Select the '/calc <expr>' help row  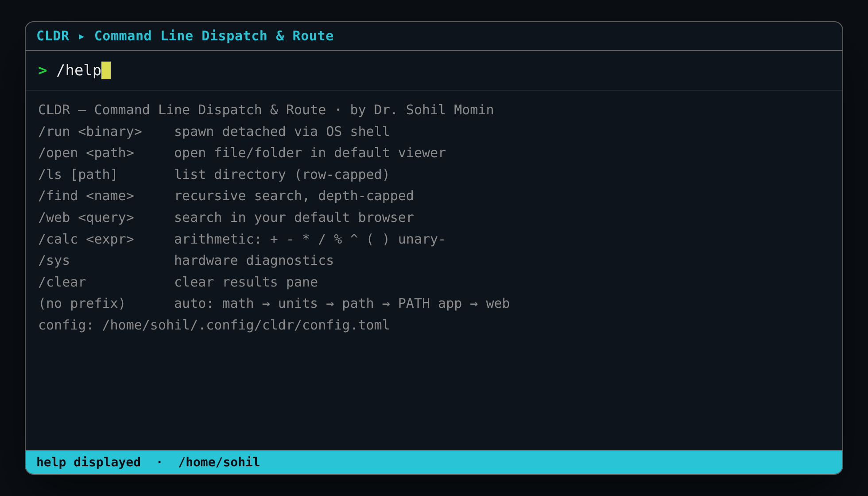coord(242,239)
